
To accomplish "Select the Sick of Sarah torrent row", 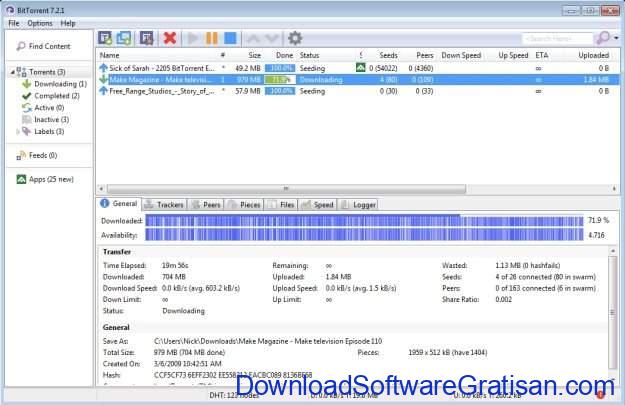I will [x=358, y=68].
